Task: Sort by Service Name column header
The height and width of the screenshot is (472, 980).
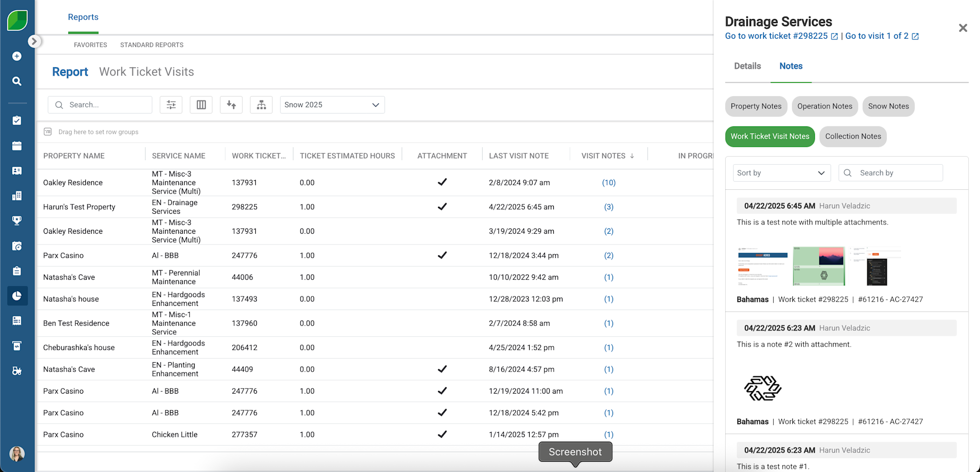Action: coord(179,156)
